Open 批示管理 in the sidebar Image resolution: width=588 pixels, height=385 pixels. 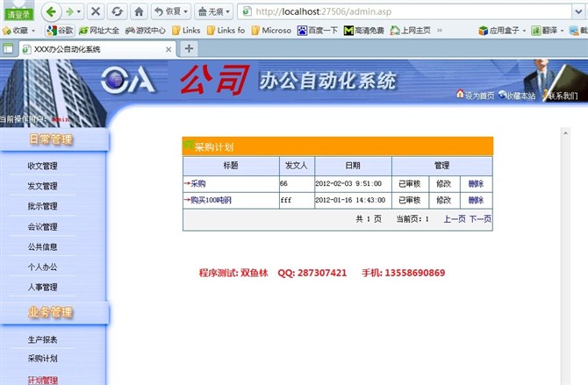click(42, 206)
